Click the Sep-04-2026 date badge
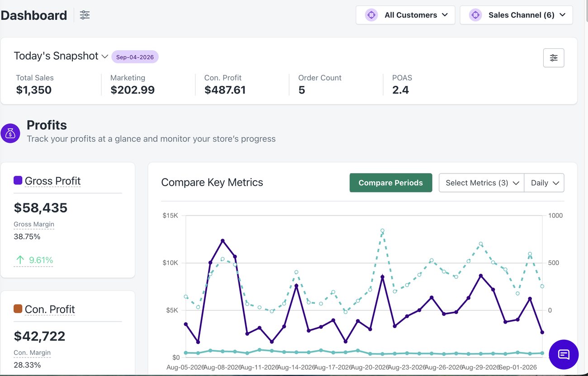The image size is (588, 376). tap(135, 57)
